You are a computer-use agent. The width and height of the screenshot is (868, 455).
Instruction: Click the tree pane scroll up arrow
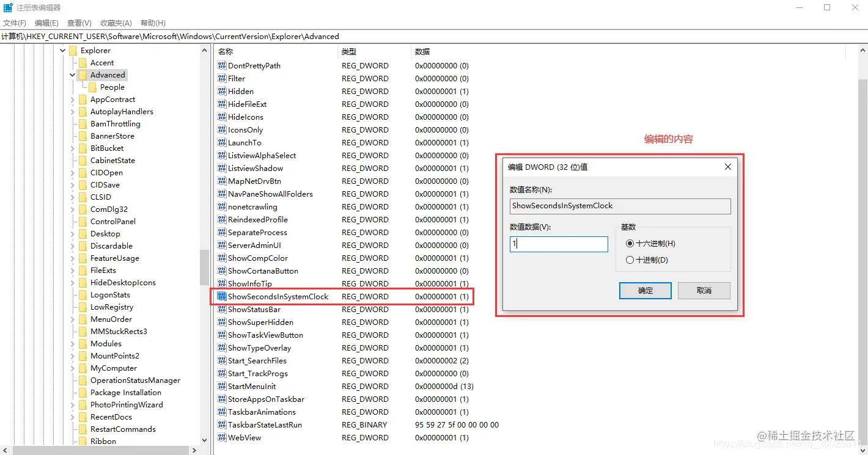click(x=205, y=51)
